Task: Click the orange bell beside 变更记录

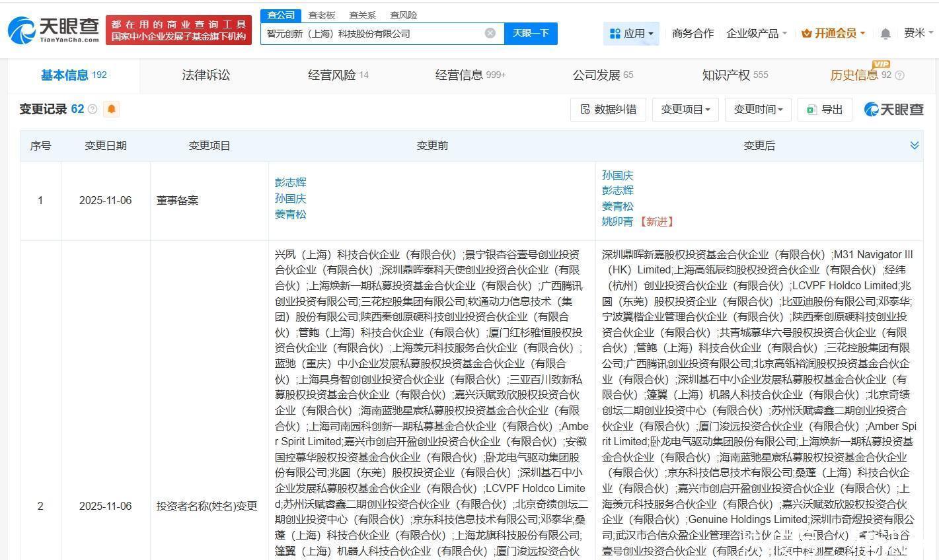Action: (x=112, y=109)
